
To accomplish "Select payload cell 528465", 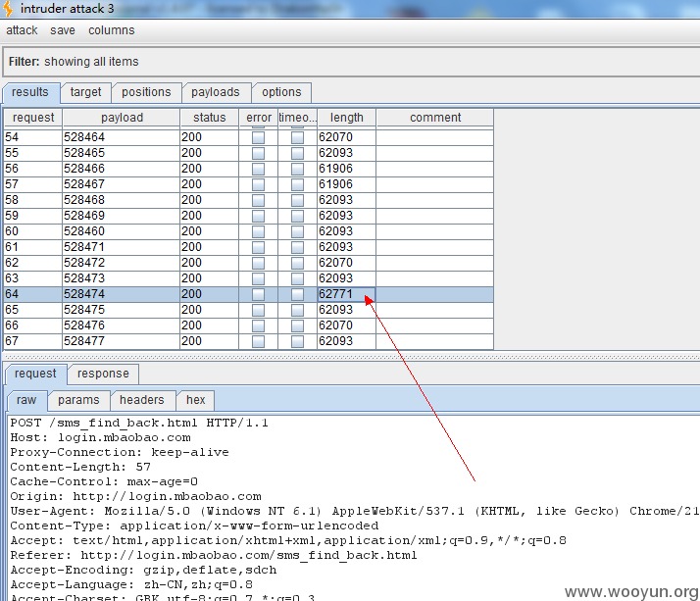I will tap(121, 153).
